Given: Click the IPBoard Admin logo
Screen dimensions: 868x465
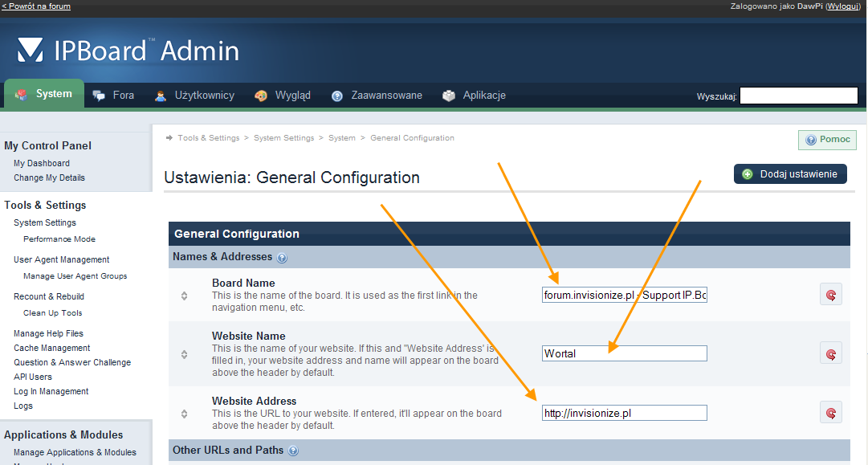Looking at the screenshot, I should pyautogui.click(x=128, y=51).
